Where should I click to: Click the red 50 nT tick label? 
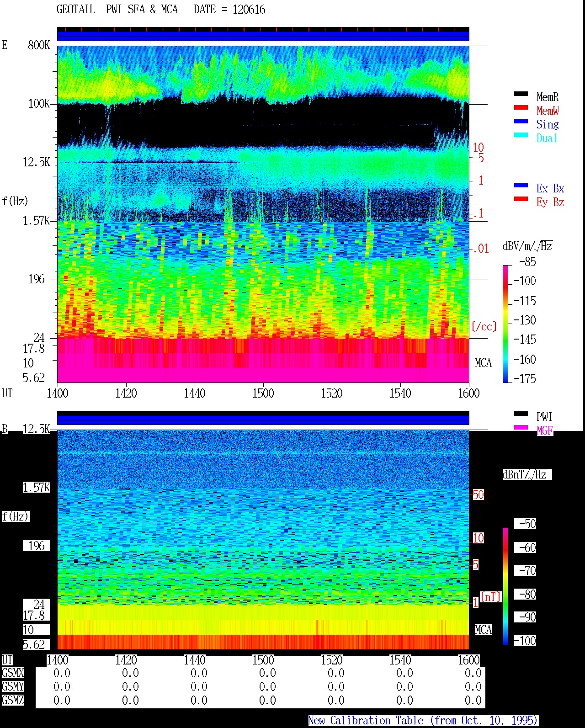pos(478,494)
